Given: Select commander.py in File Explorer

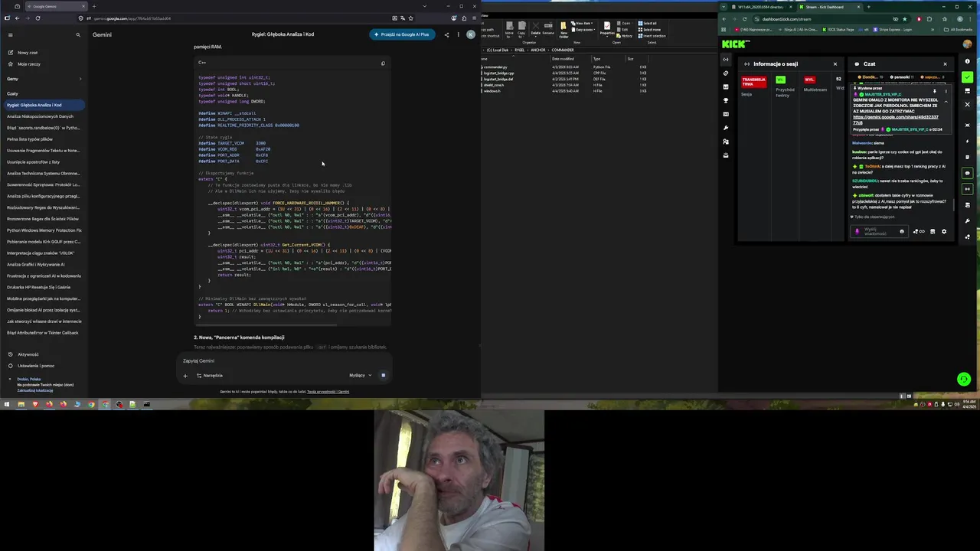Looking at the screenshot, I should coord(495,67).
